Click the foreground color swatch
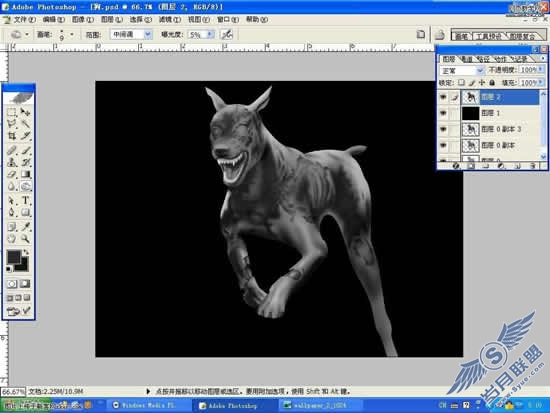This screenshot has height=413, width=550. tap(13, 257)
